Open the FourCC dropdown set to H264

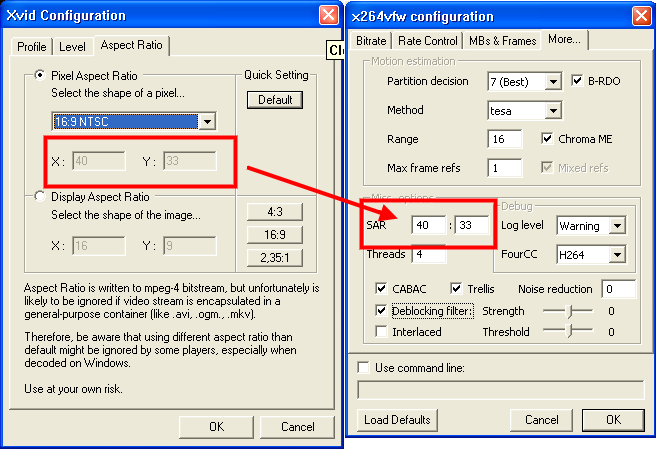[x=591, y=255]
